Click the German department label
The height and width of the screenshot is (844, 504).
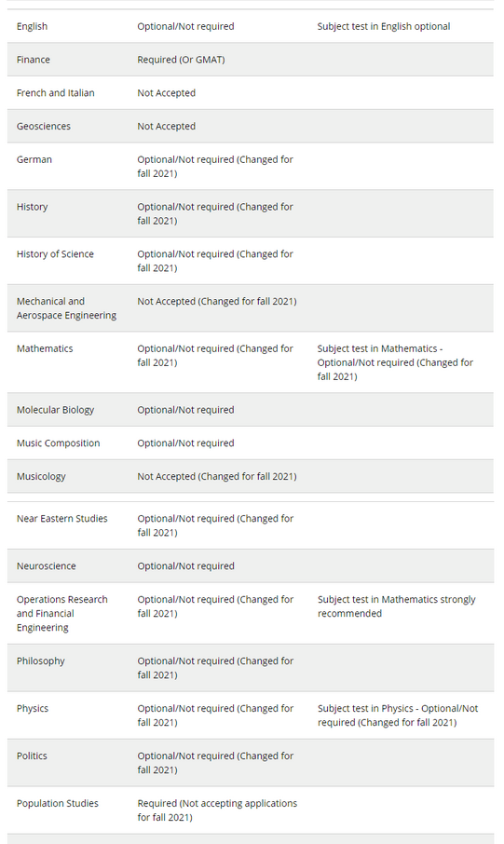tap(34, 160)
